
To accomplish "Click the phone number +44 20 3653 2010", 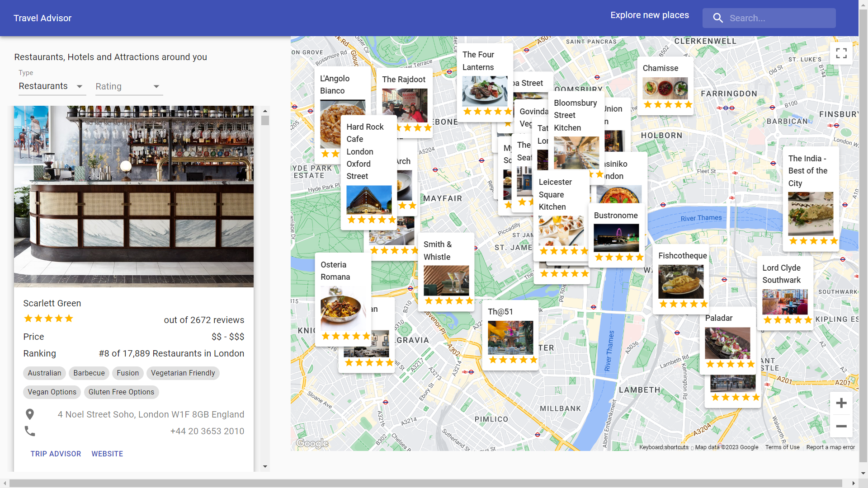I will 207,431.
